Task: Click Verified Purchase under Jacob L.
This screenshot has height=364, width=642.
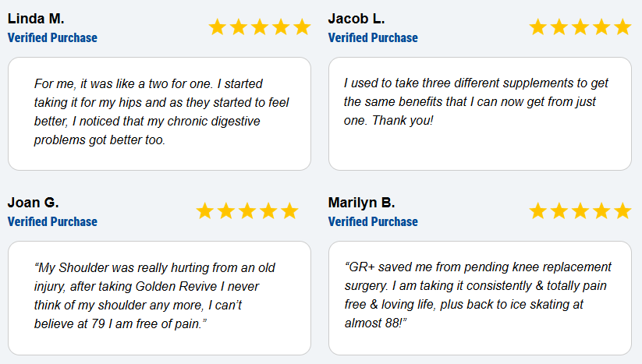Action: pos(373,38)
